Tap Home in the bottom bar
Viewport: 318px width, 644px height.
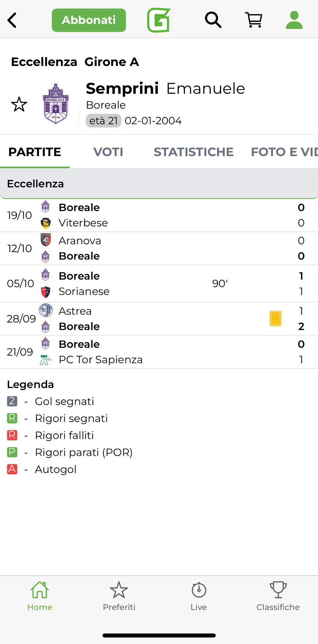click(40, 596)
